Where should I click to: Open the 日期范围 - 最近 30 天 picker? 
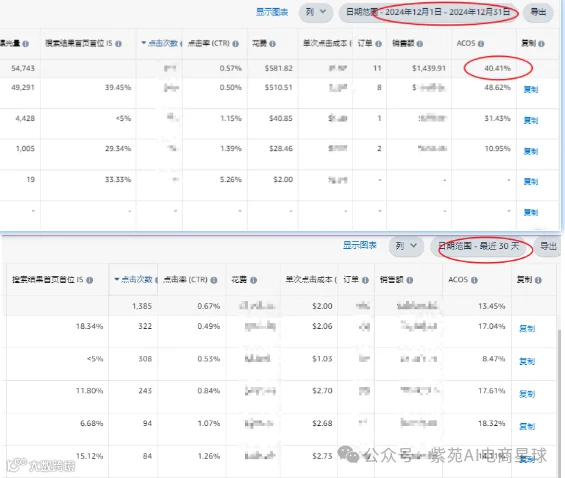[480, 246]
